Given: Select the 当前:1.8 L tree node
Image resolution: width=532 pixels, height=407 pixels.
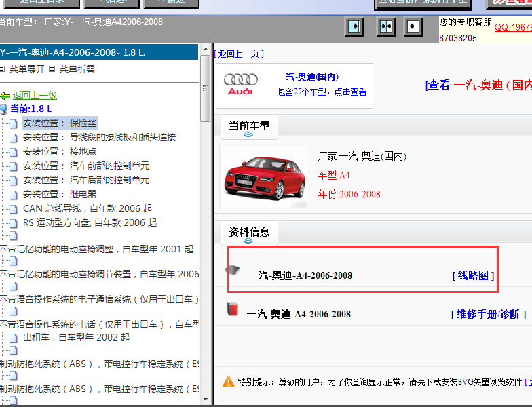Looking at the screenshot, I should point(31,109).
